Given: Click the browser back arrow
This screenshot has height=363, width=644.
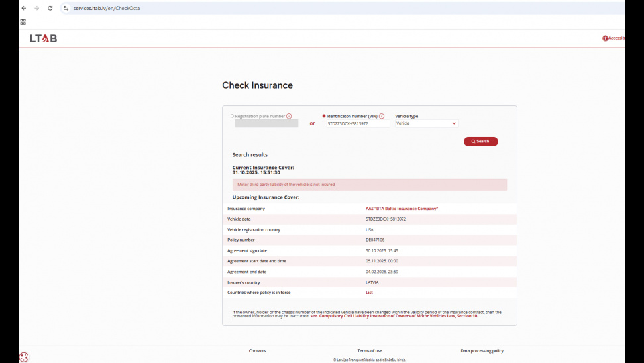Looking at the screenshot, I should 25,8.
